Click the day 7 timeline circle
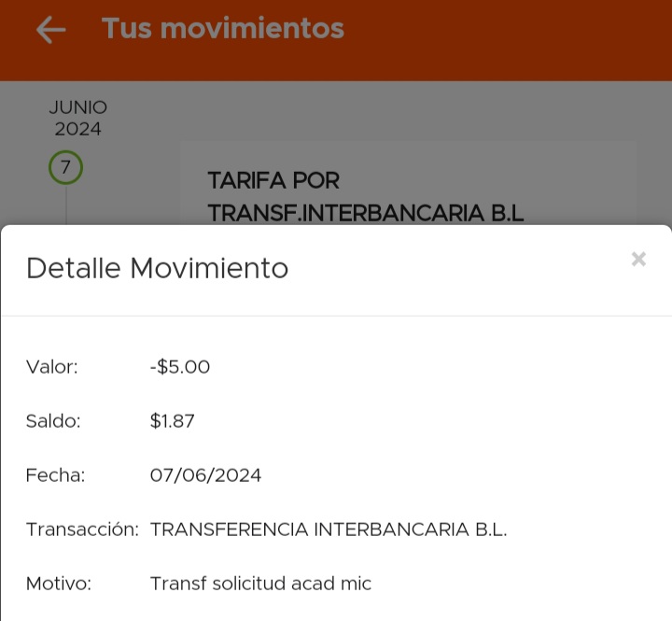 tap(65, 168)
